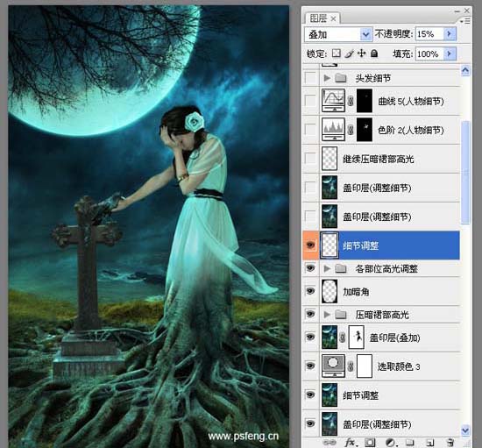Click the 不透明度 field showing 15%
The image size is (482, 448).
tap(429, 33)
